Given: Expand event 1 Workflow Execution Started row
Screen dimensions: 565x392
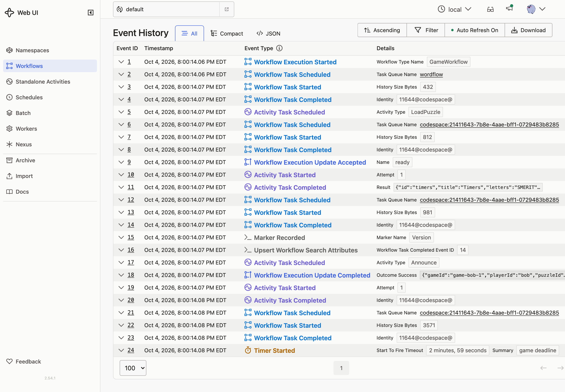Looking at the screenshot, I should pyautogui.click(x=121, y=62).
